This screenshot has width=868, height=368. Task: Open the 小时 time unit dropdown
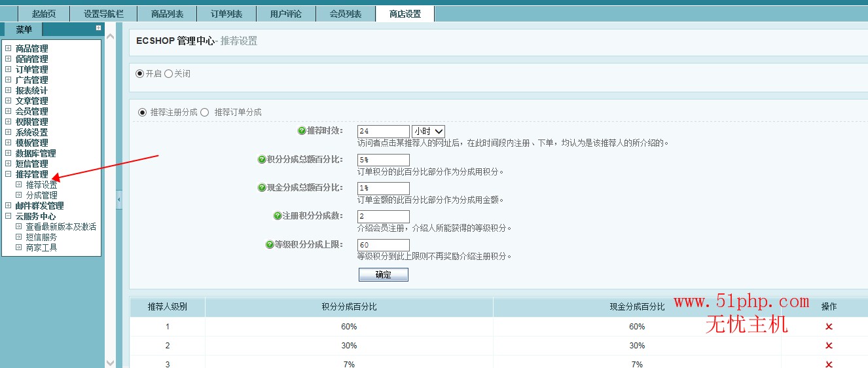(x=428, y=132)
